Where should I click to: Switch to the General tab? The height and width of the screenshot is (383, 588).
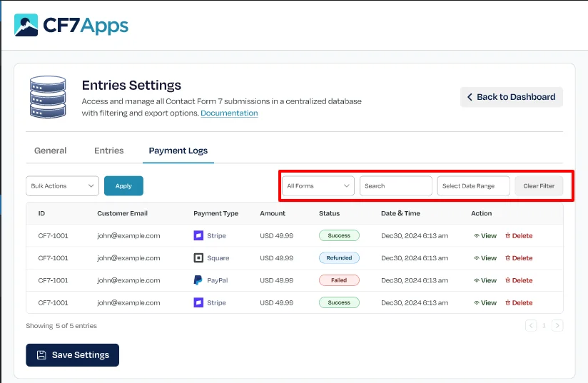pos(50,150)
